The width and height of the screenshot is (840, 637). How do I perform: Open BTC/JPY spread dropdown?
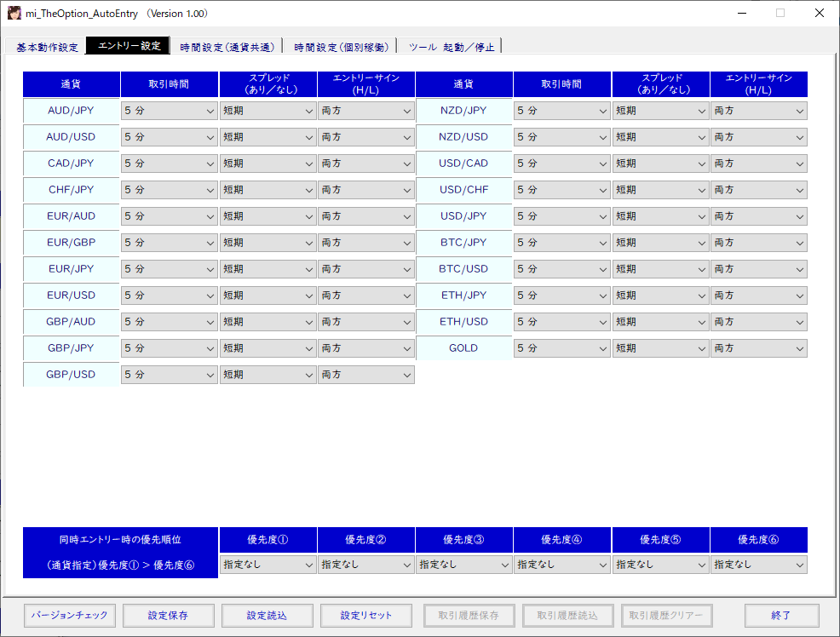[x=660, y=243]
